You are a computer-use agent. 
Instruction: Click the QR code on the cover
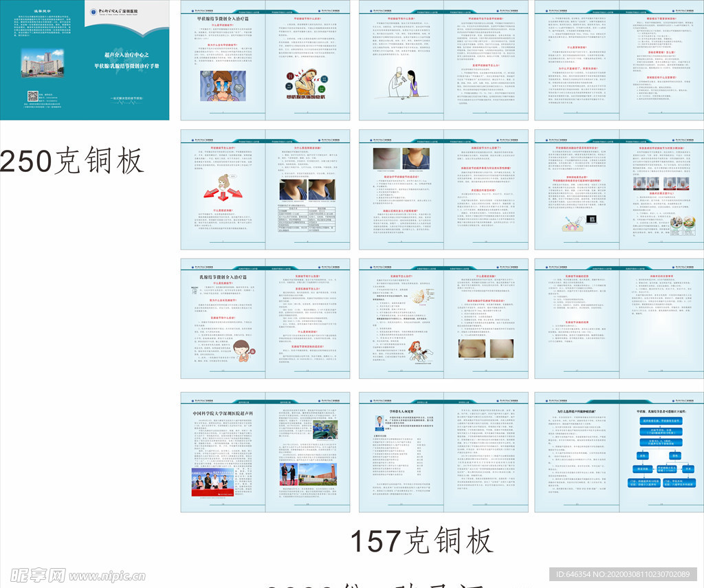tap(33, 96)
